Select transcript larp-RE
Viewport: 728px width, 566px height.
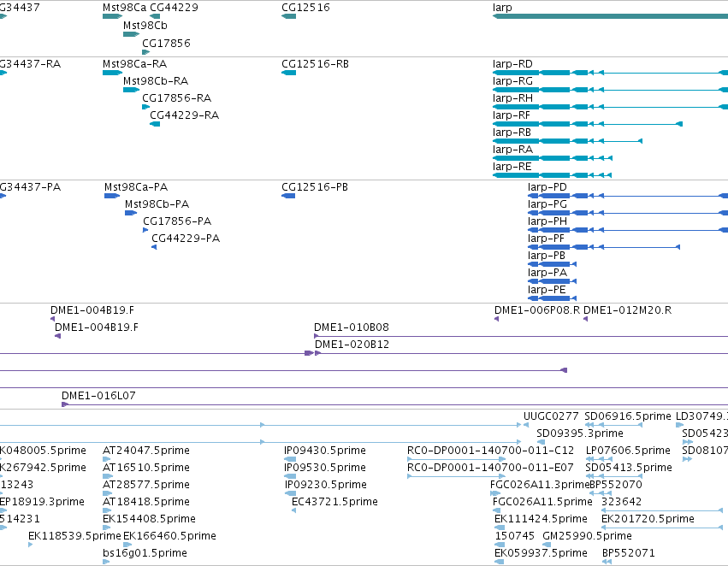click(512, 167)
